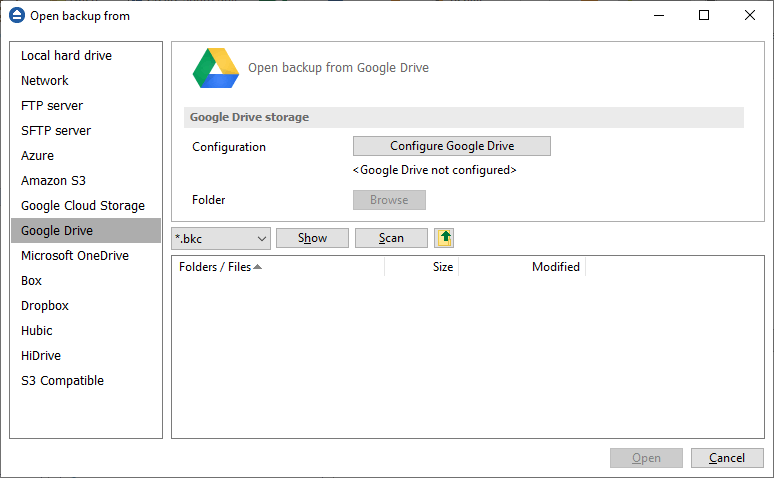The image size is (774, 478).
Task: Select Hubic in the source list
Action: (x=86, y=331)
